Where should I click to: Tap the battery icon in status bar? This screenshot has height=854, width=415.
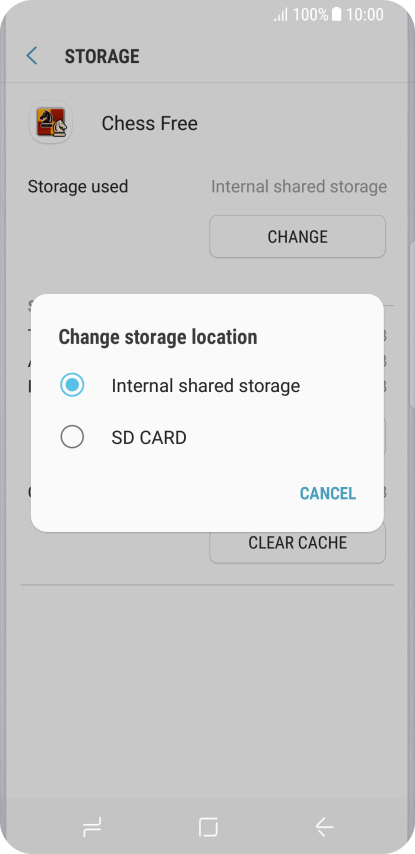(336, 15)
